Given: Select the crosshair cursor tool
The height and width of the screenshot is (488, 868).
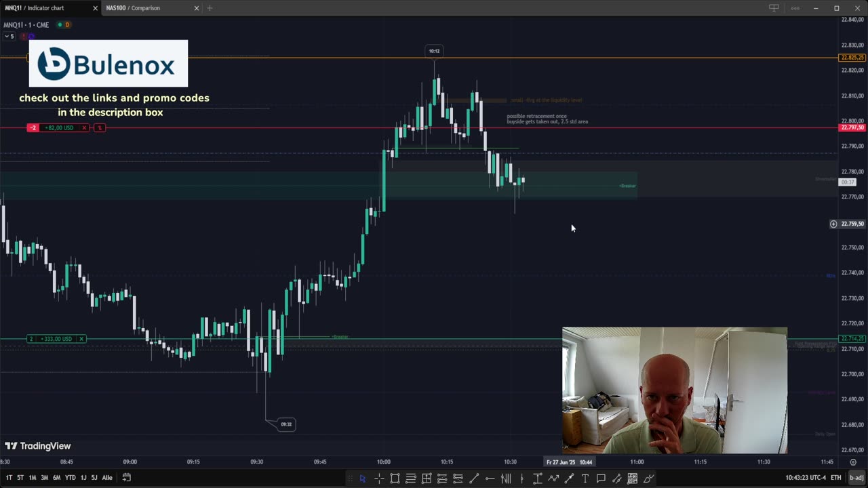Looking at the screenshot, I should click(x=379, y=478).
